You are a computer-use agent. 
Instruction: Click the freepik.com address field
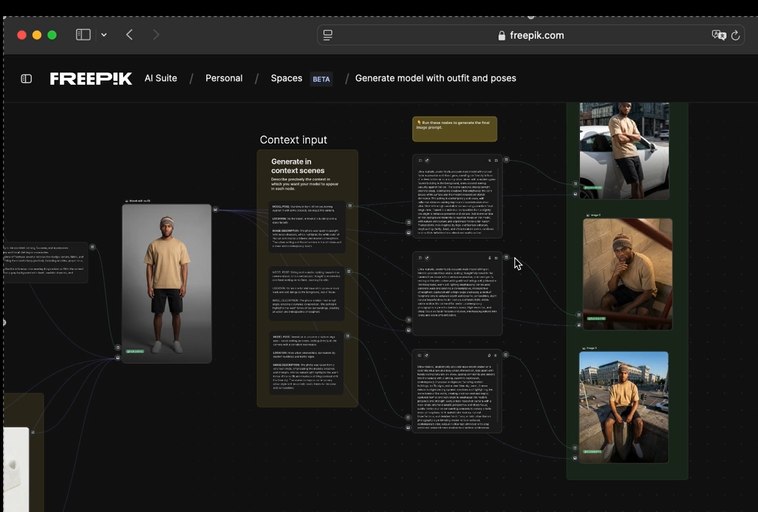[530, 35]
